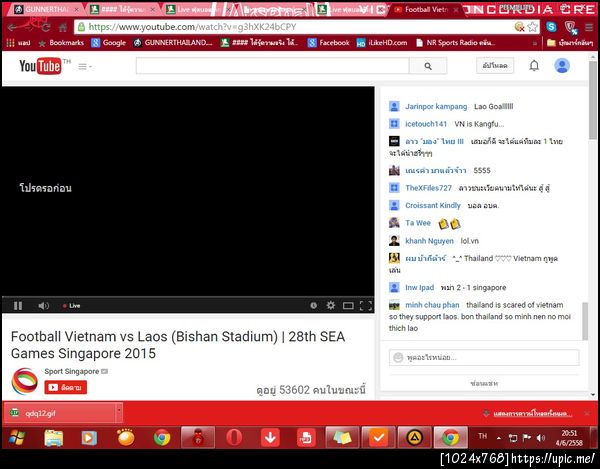Open iLikeHD.com bookmark
The image size is (600, 469).
click(x=382, y=43)
